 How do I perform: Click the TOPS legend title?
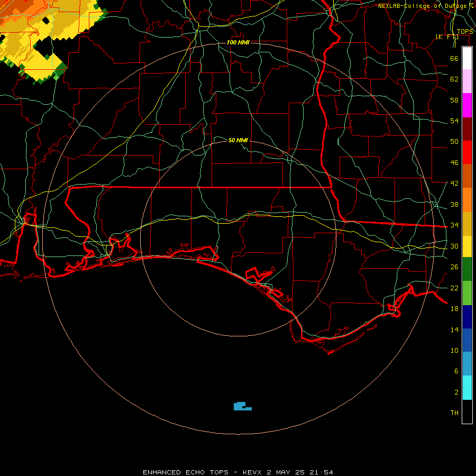tap(465, 32)
